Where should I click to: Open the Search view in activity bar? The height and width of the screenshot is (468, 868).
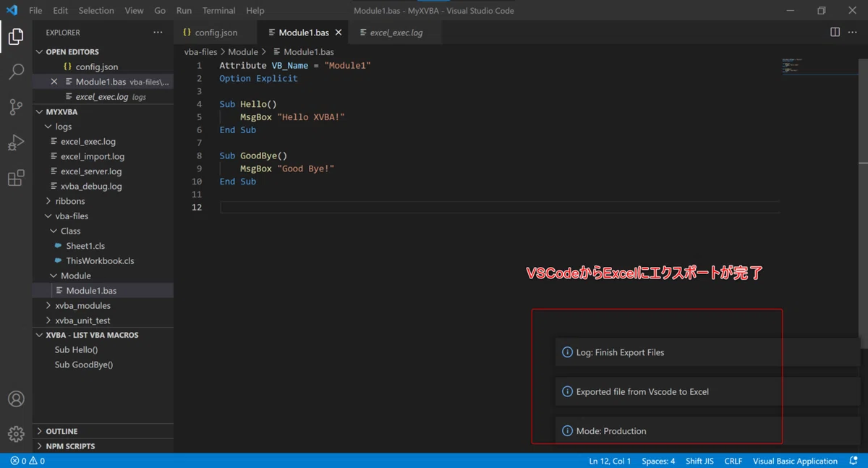pos(16,72)
